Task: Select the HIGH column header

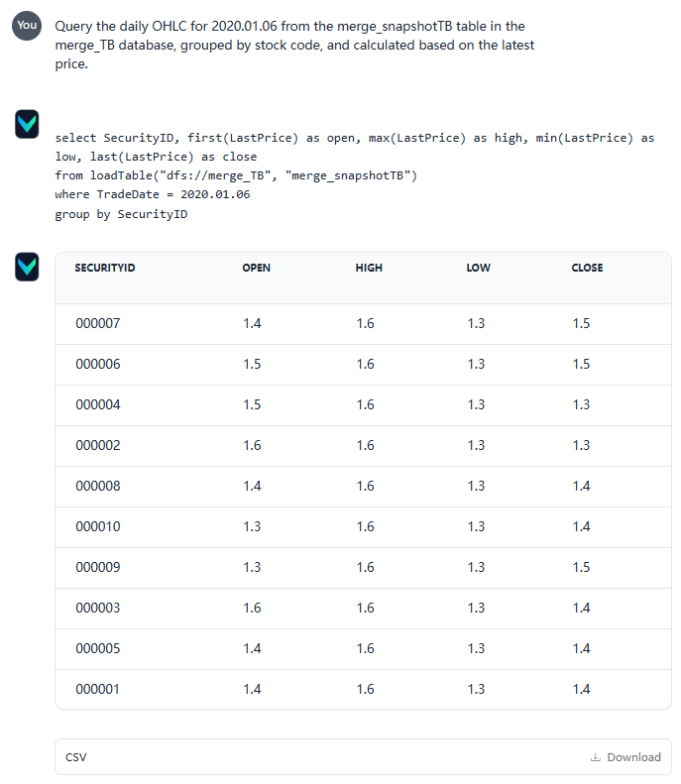Action: 369,268
